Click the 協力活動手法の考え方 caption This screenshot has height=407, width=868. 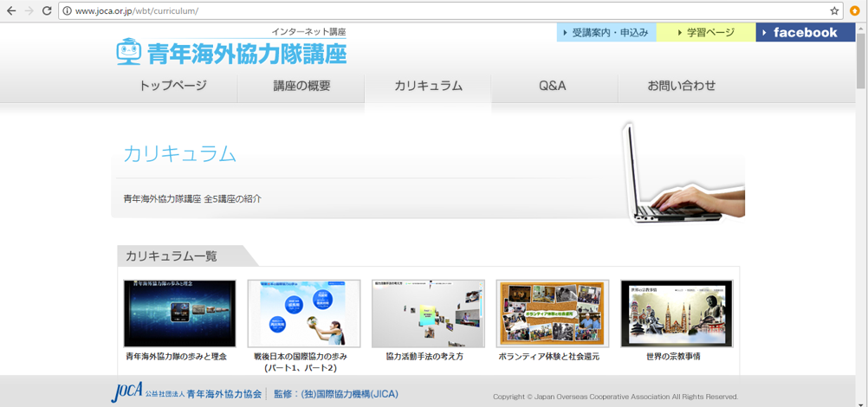(424, 357)
